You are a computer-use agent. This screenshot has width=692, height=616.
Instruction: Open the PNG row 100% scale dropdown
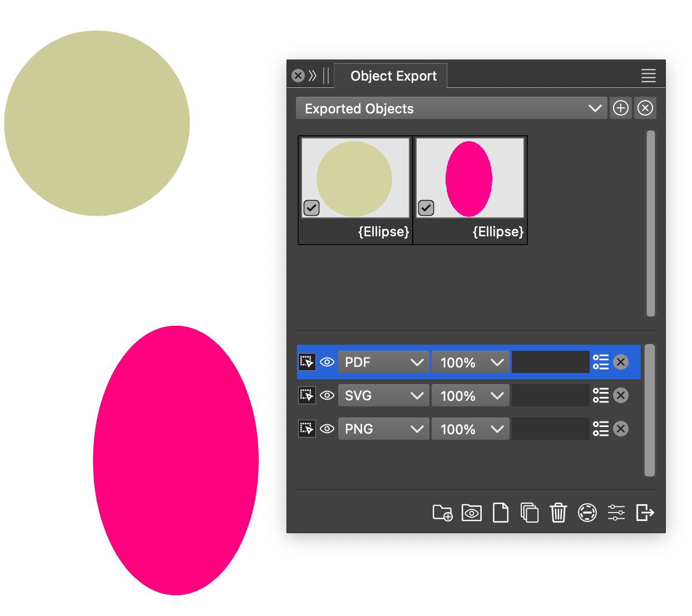[471, 429]
